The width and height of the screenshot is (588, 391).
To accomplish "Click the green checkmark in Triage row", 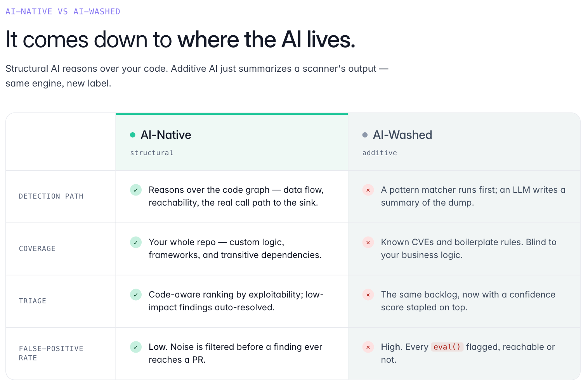I will (x=136, y=295).
